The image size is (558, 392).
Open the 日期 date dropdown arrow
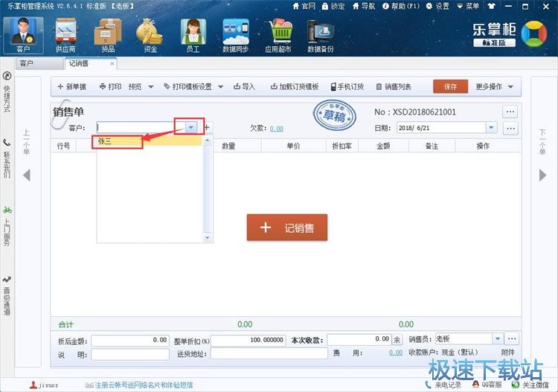click(491, 127)
